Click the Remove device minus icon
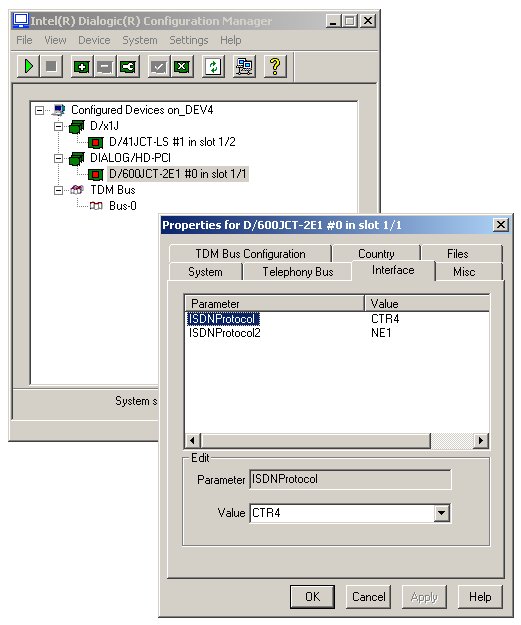The width and height of the screenshot is (521, 625). point(104,67)
